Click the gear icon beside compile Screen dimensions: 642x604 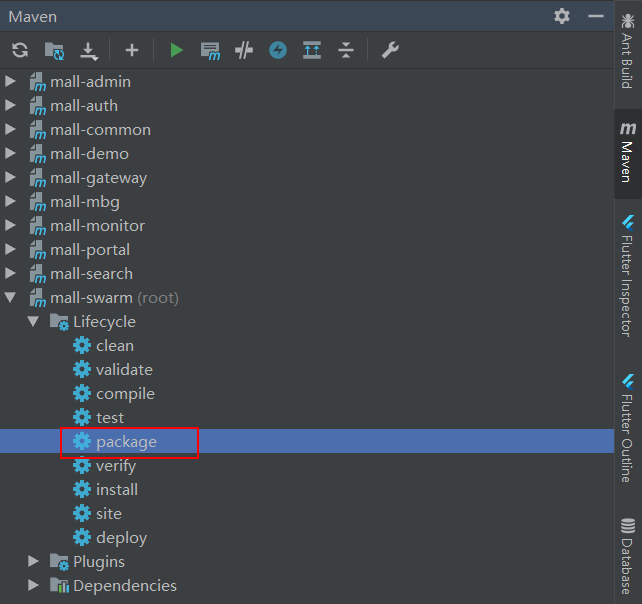click(x=82, y=394)
